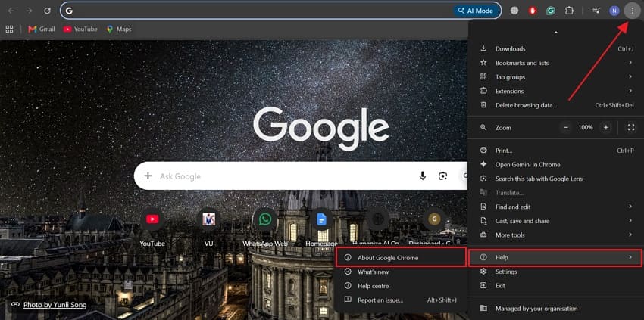This screenshot has height=320, width=644.
Task: Click the grey circular extension icon
Action: [514, 11]
